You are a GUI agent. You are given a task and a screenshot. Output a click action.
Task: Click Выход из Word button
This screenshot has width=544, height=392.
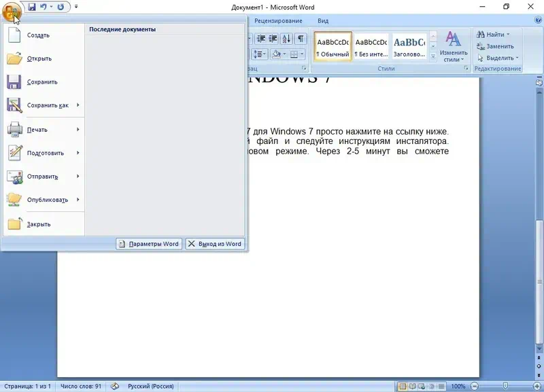215,244
